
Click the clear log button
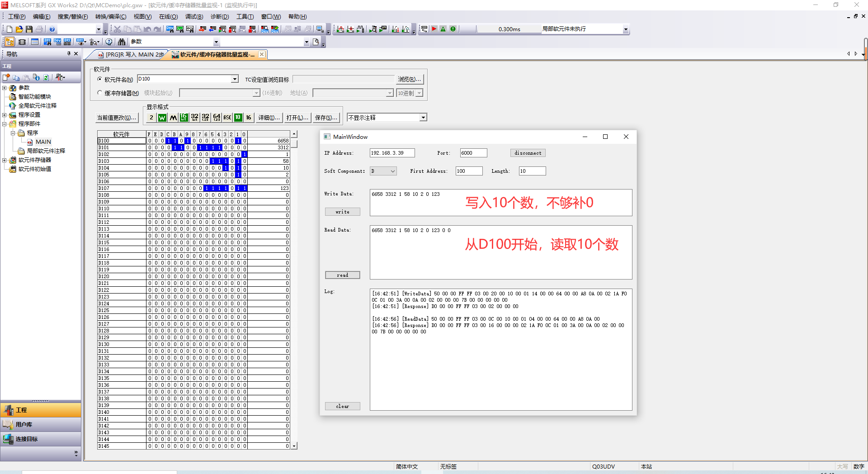coord(342,406)
